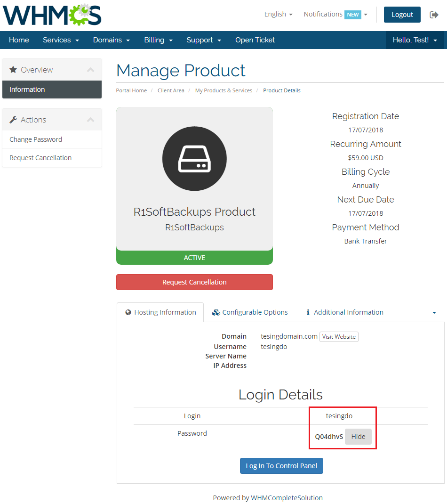Screen dimensions: 447x504
Task: Open the WHMCompleteSolution footer link
Action: [x=287, y=497]
